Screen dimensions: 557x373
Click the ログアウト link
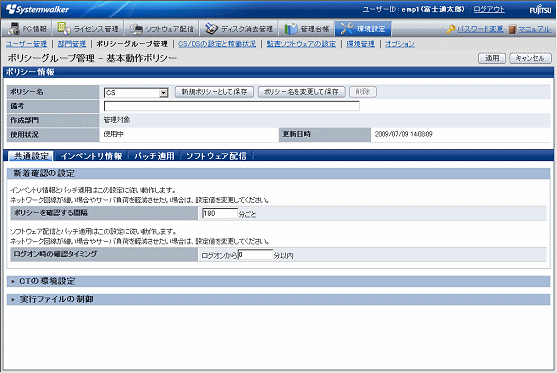point(489,9)
